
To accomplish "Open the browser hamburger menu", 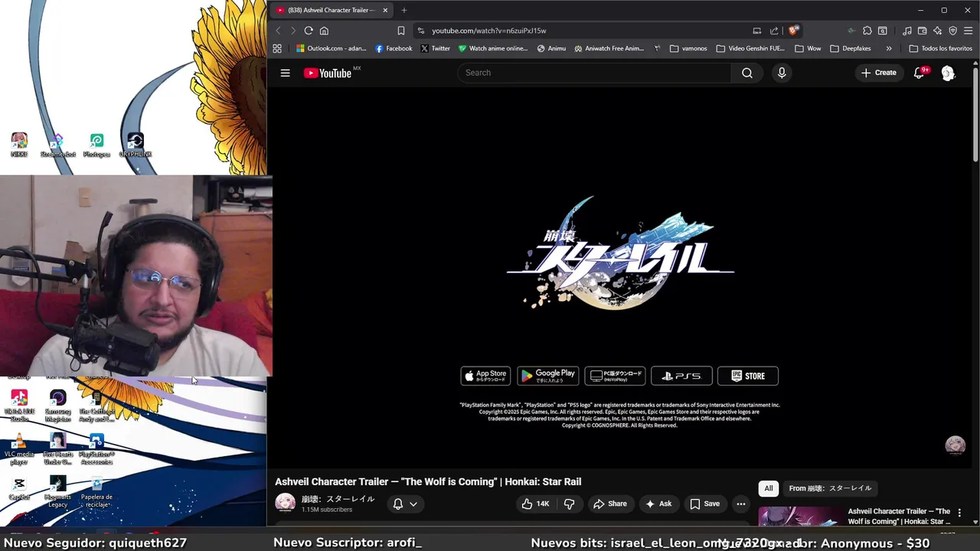I will pos(968,31).
